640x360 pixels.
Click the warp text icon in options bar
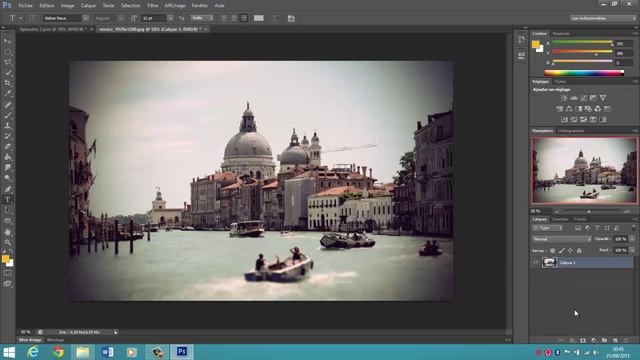click(275, 18)
